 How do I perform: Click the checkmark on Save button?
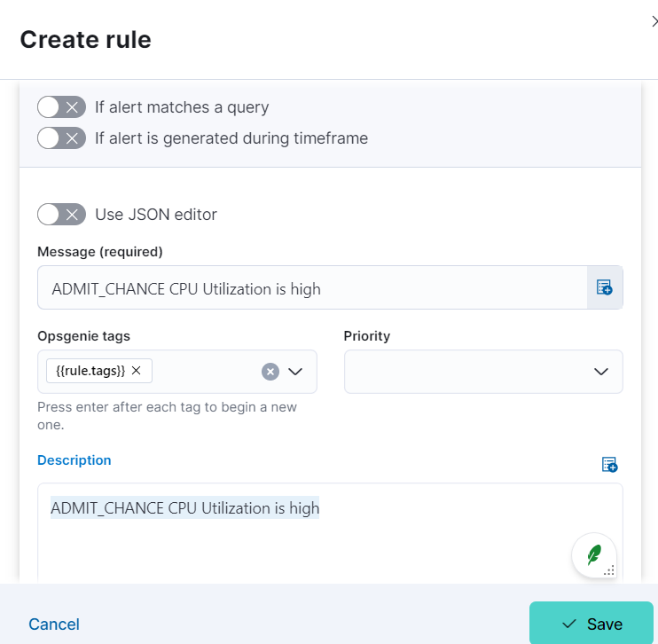[568, 624]
